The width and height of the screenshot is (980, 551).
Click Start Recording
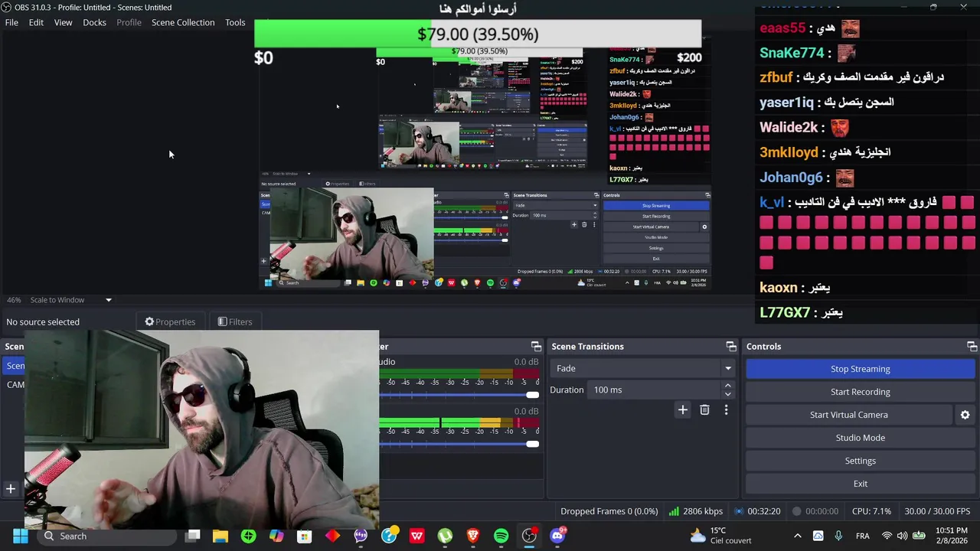(861, 392)
